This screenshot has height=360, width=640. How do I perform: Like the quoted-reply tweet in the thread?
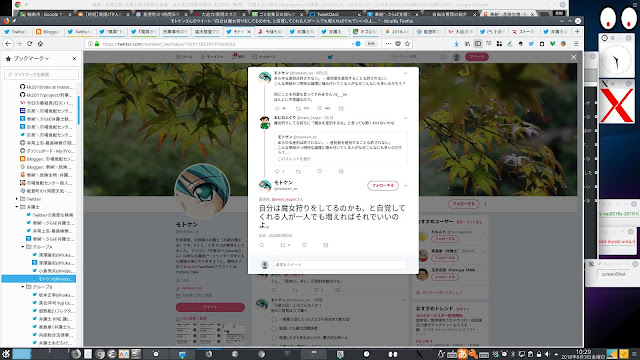pyautogui.click(x=320, y=171)
